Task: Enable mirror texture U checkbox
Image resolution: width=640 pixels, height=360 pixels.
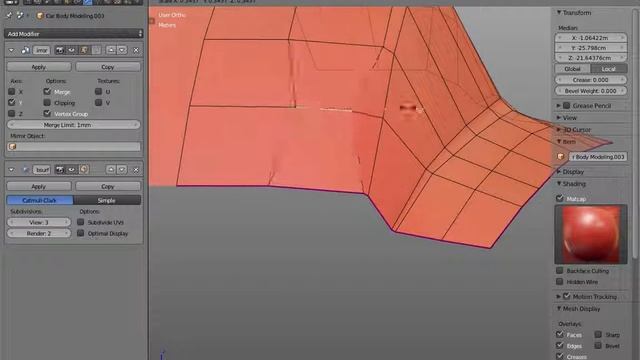Action: [x=98, y=91]
